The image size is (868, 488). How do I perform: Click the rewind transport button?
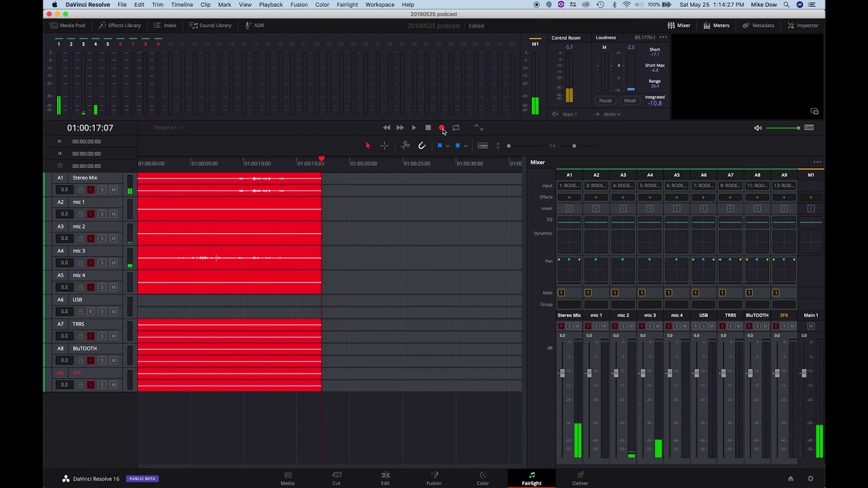coord(387,127)
